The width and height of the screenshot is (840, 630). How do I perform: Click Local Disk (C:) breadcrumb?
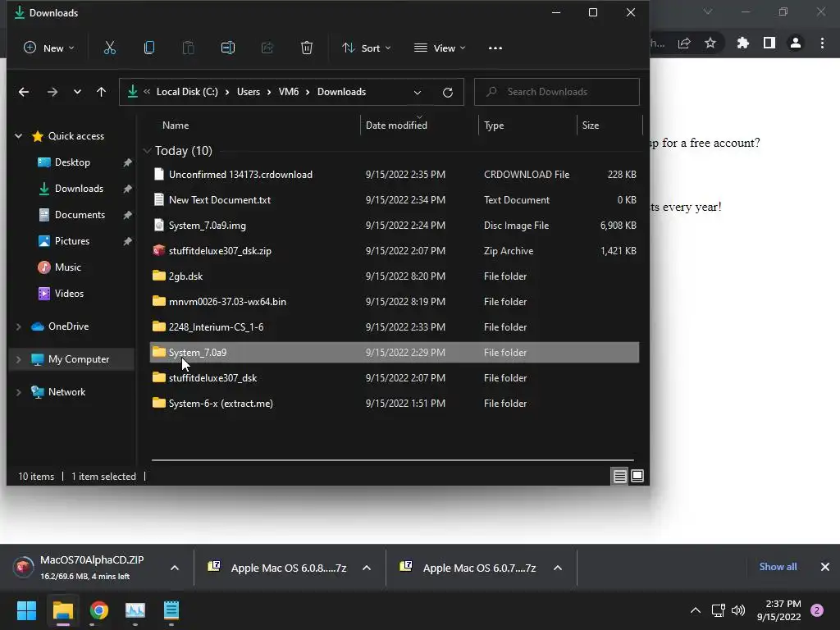click(x=187, y=92)
